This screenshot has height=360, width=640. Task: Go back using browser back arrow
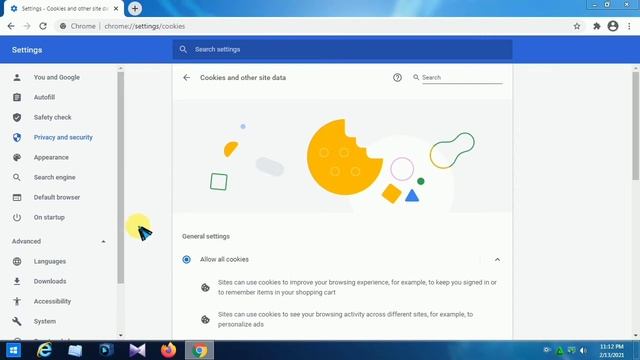click(x=11, y=26)
